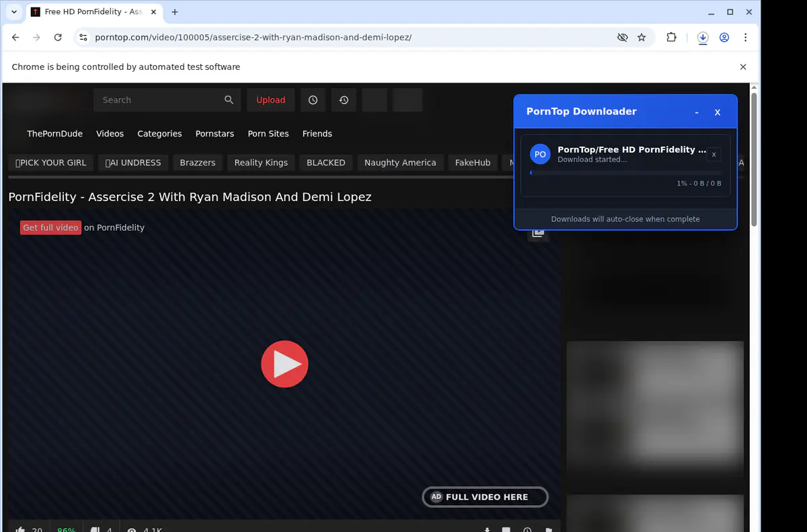
Task: Click the icon beneath the downloader panel corner
Action: [537, 233]
